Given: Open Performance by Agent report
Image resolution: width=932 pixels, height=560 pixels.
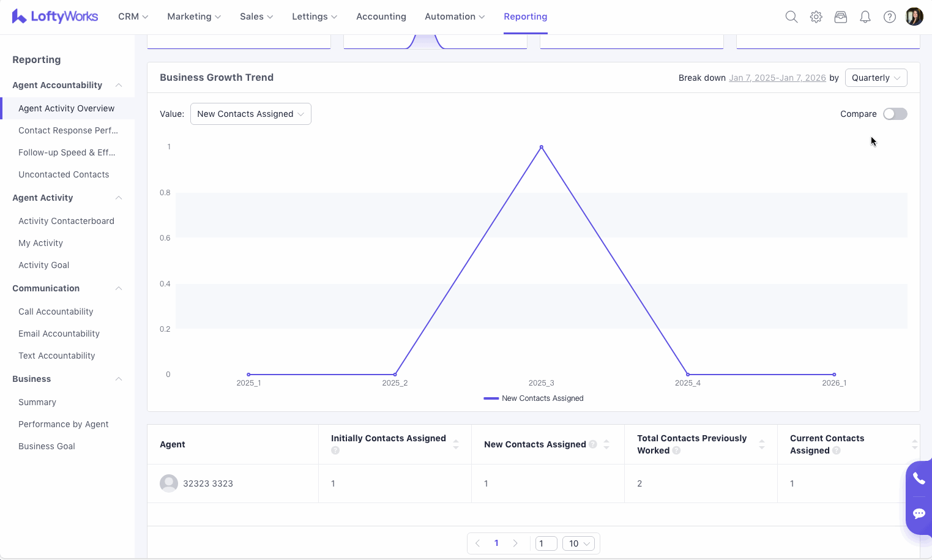Looking at the screenshot, I should (64, 424).
